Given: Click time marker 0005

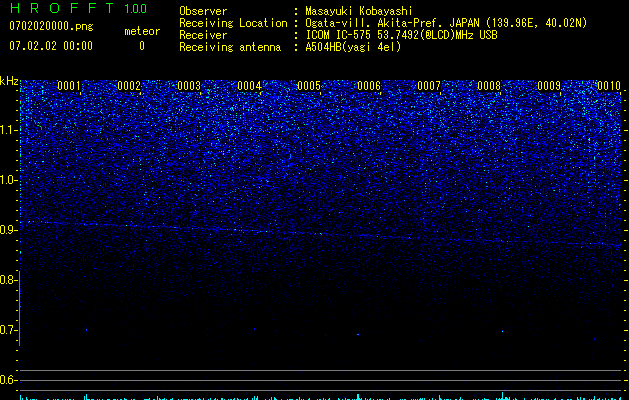Looking at the screenshot, I should [x=309, y=86].
